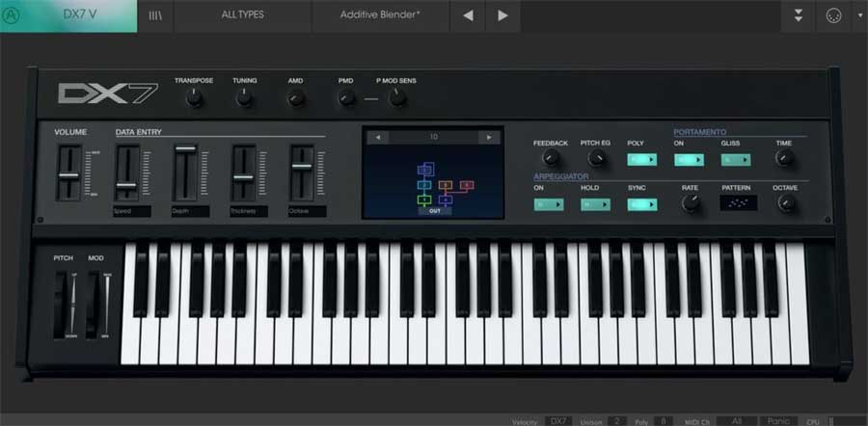Go to the next preset arrow
This screenshot has height=426, width=868.
502,15
